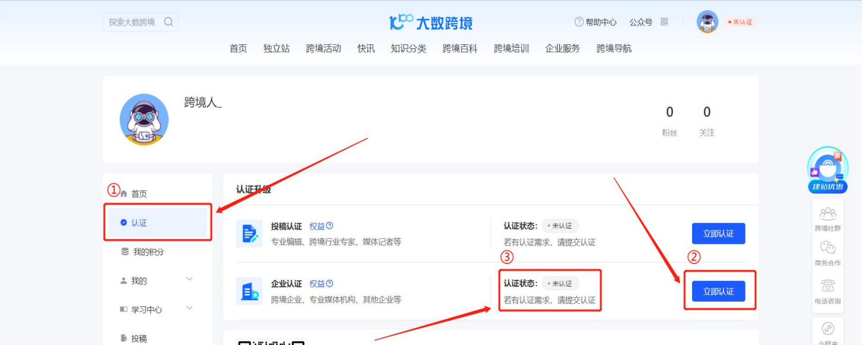Open 企业服务 navigation item
868x345 pixels.
(563, 48)
